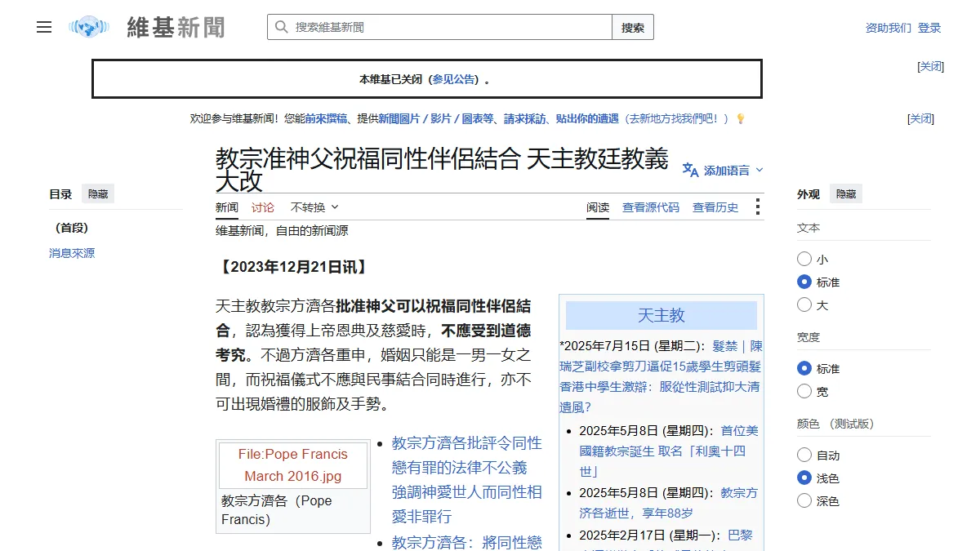Open the 貼出你的遭遇 link

(x=587, y=118)
